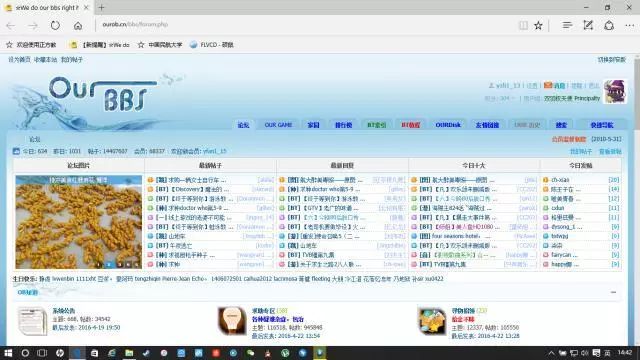Viewport: 640px width, 360px height.
Task: Open browser More actions ellipsis menu
Action: (x=629, y=25)
